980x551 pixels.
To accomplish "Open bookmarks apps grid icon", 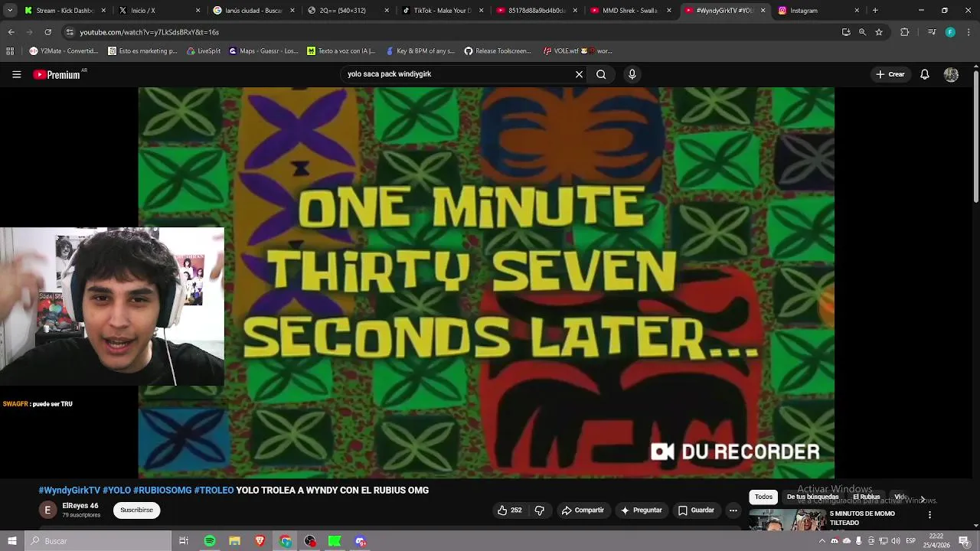I will 10,51.
